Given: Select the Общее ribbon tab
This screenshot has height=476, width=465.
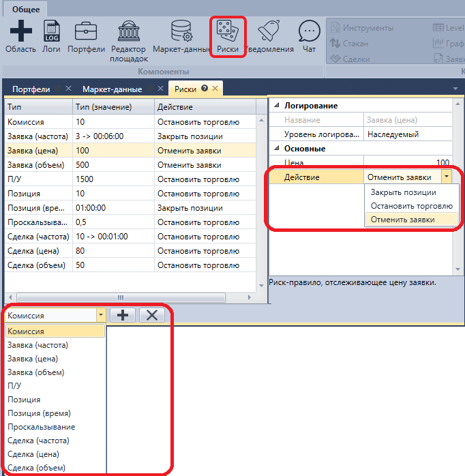Looking at the screenshot, I should (x=26, y=10).
